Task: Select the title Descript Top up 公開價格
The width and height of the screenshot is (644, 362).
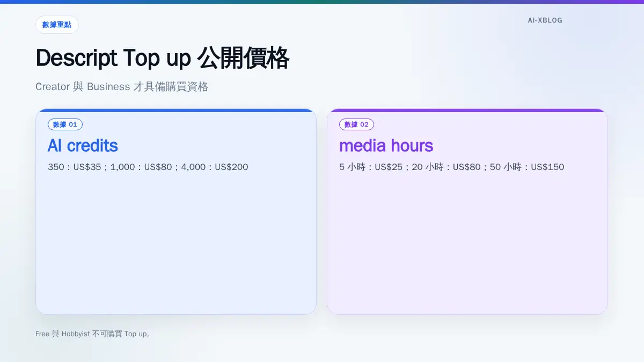Action: tap(163, 58)
